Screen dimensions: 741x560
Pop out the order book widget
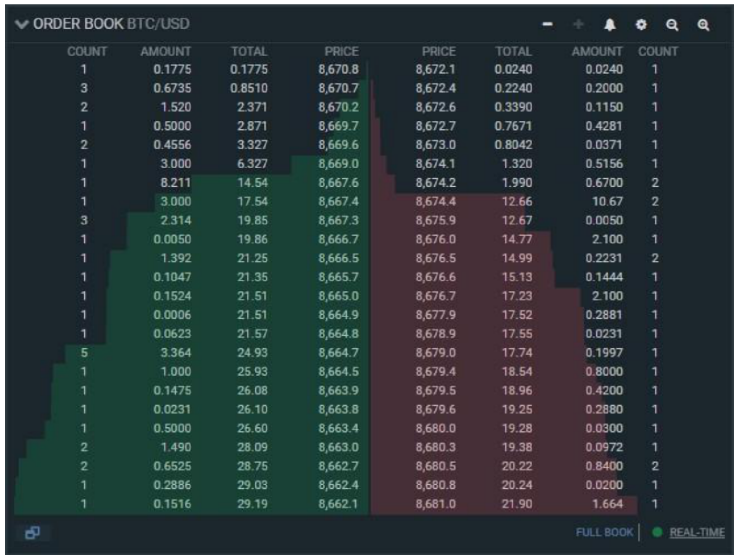click(33, 533)
